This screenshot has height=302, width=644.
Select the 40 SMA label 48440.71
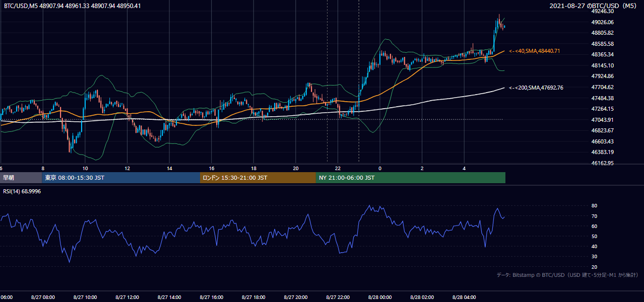[535, 51]
